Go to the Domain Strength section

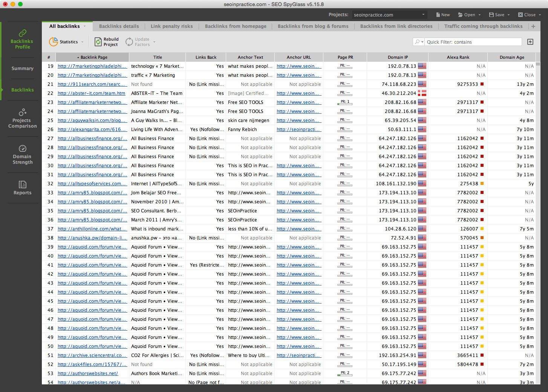pyautogui.click(x=22, y=154)
